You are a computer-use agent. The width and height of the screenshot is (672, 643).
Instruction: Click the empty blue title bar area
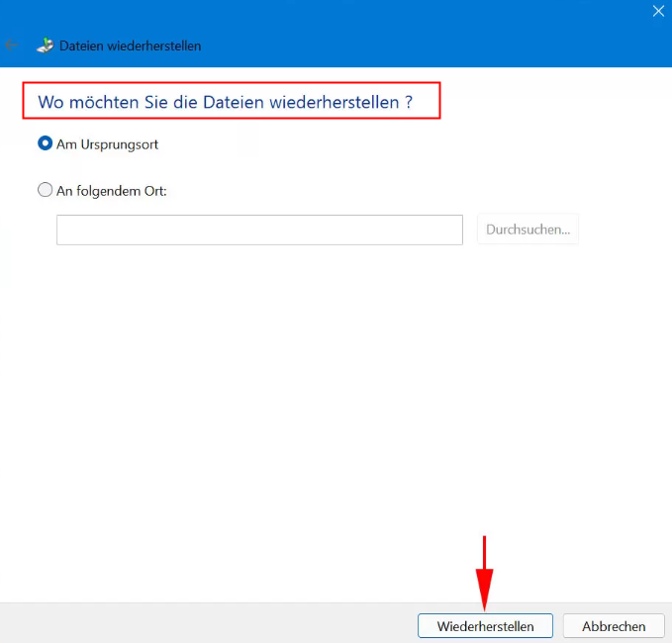pyautogui.click(x=396, y=40)
